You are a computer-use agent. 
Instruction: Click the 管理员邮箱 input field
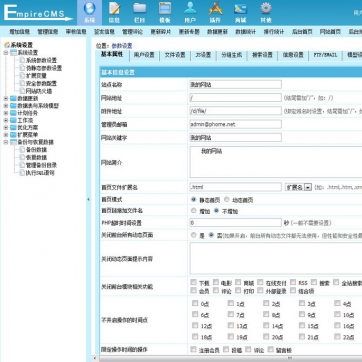(x=235, y=124)
